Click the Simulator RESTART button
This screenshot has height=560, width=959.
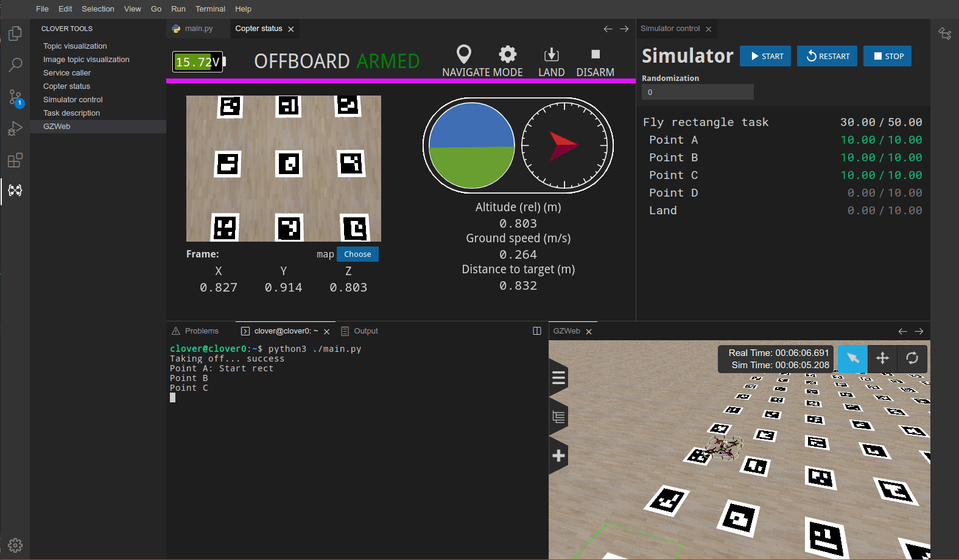827,57
